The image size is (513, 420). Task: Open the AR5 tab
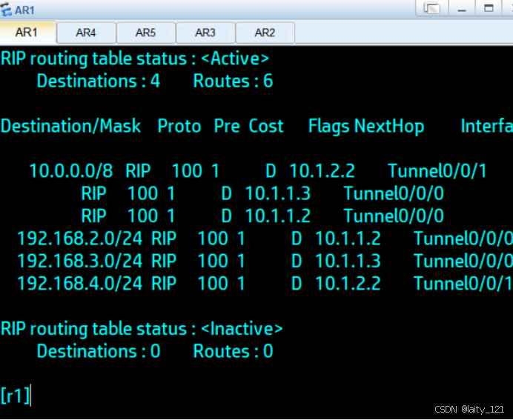tap(145, 33)
